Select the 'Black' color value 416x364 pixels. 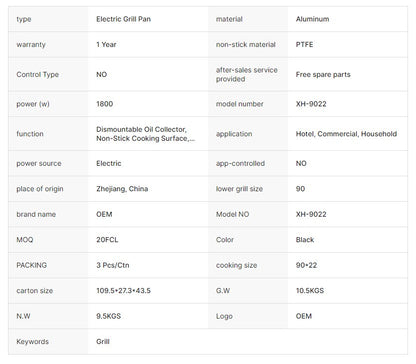[305, 239]
